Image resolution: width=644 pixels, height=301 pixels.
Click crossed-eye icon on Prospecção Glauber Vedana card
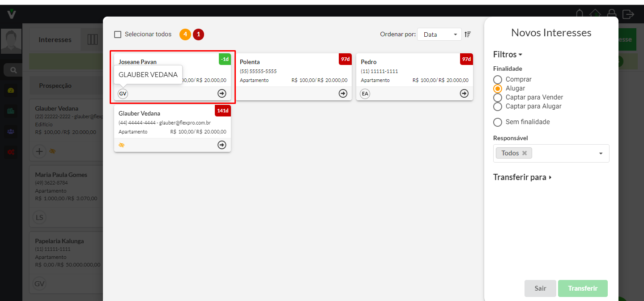point(52,151)
